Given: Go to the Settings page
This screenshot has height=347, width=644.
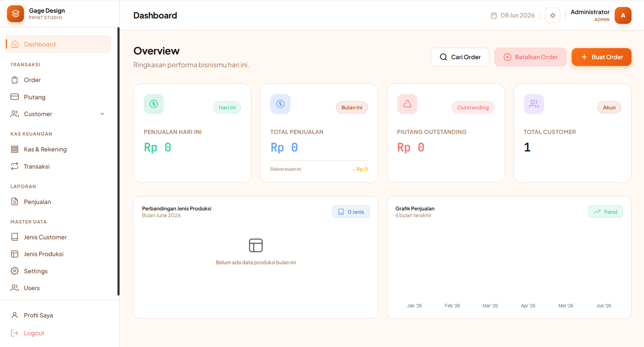Looking at the screenshot, I should coord(58,271).
